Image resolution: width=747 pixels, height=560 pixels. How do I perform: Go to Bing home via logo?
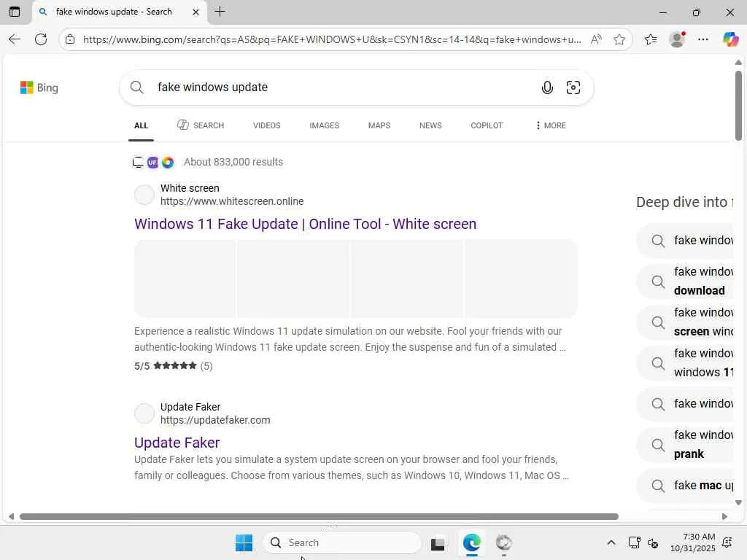point(39,87)
